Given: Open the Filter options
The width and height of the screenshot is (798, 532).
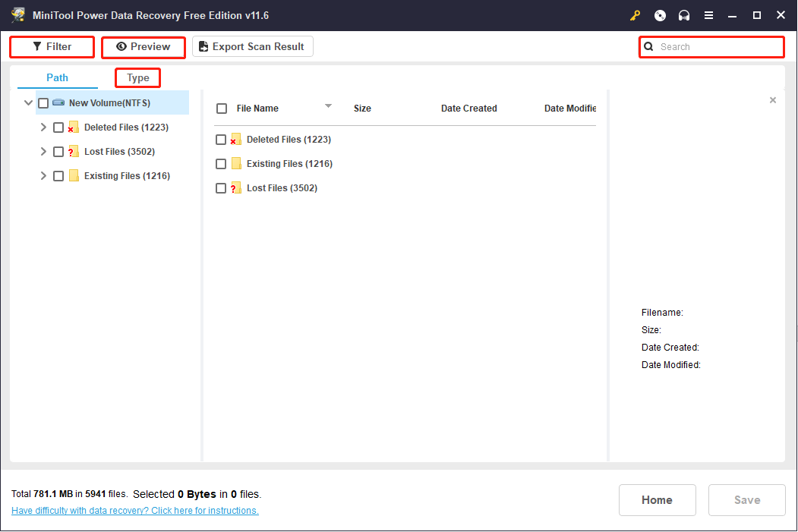Looking at the screenshot, I should [x=52, y=47].
